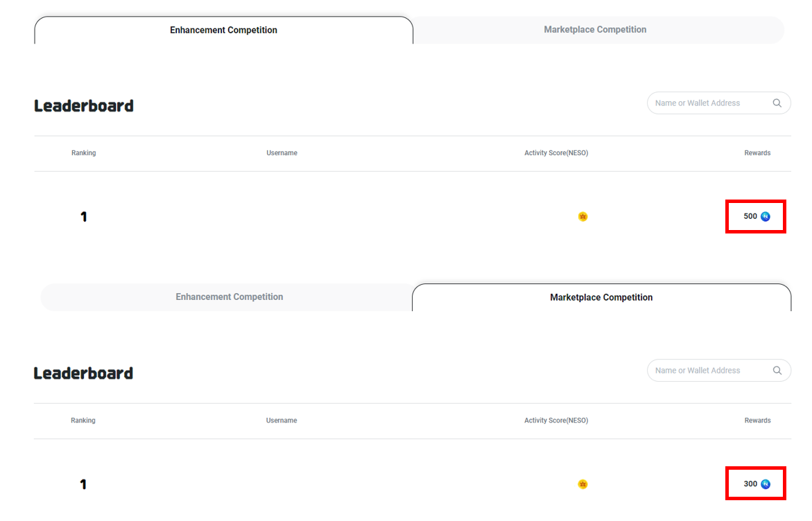This screenshot has height=521, width=812.
Task: Click Username column header in Marketplace leaderboard
Action: 282,421
